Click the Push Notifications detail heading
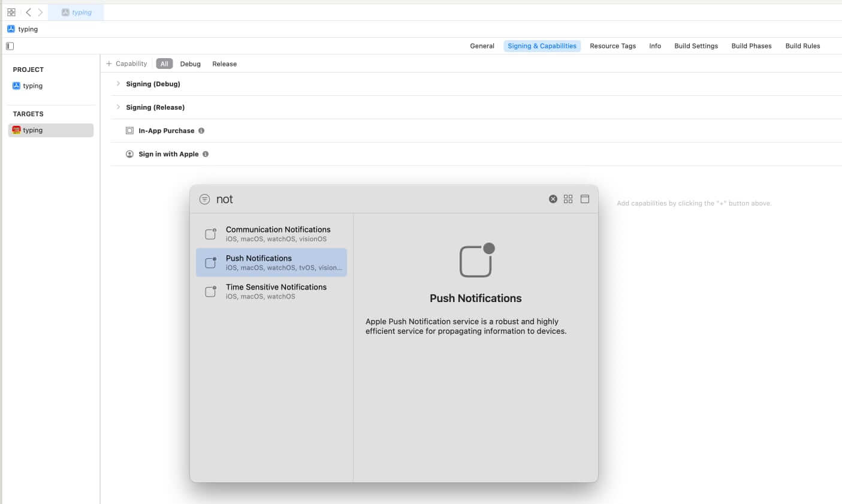This screenshot has height=504, width=842. 476,298
